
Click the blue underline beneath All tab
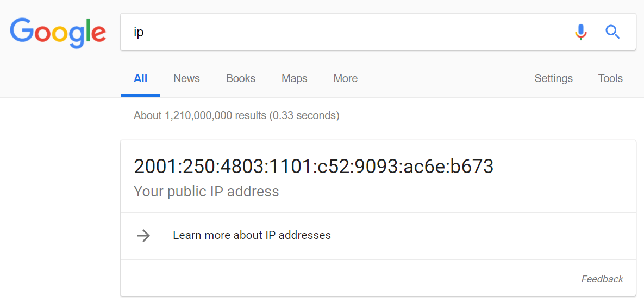[x=140, y=95]
